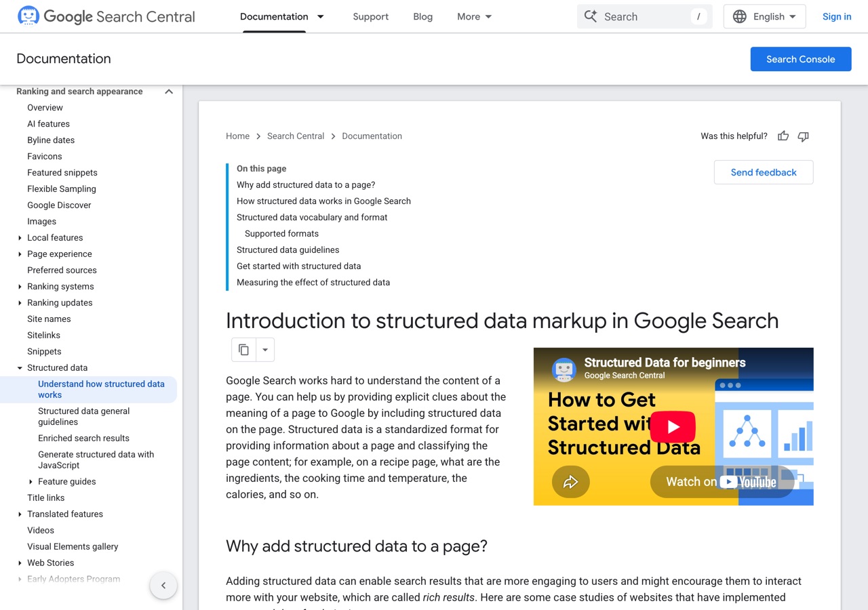Click the globe language icon
The width and height of the screenshot is (868, 610).
pos(740,16)
